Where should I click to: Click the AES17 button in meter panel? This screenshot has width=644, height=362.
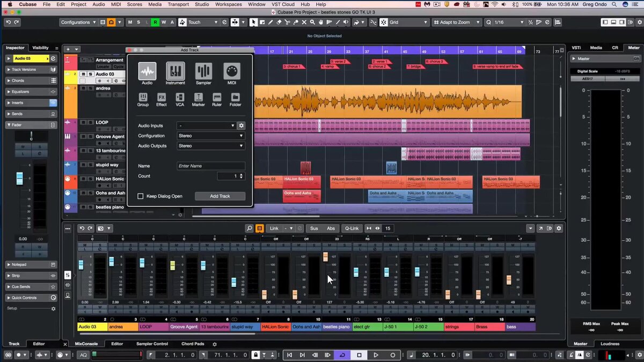(588, 79)
